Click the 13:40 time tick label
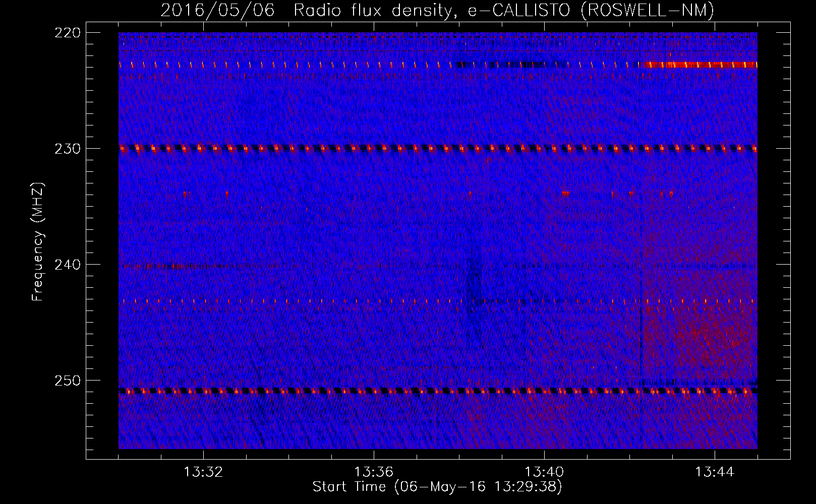816x504 pixels. 544,472
